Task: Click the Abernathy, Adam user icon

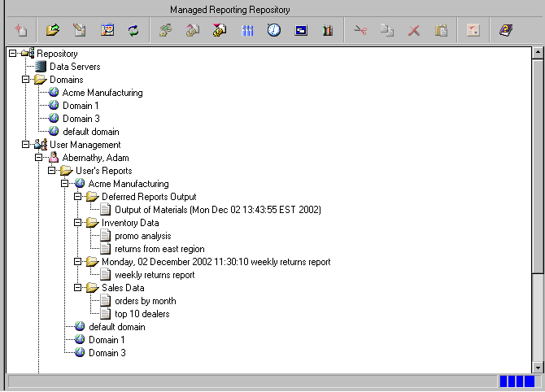Action: (x=54, y=158)
